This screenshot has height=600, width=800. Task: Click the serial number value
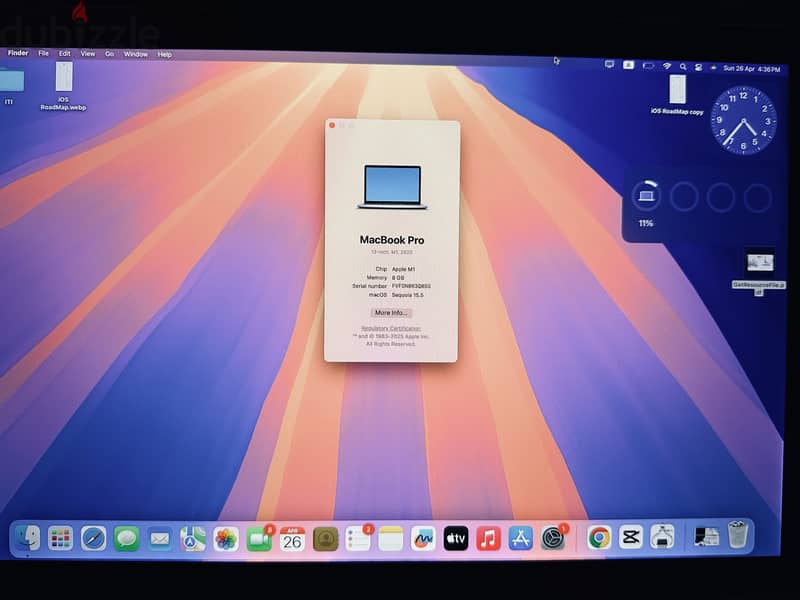click(411, 286)
